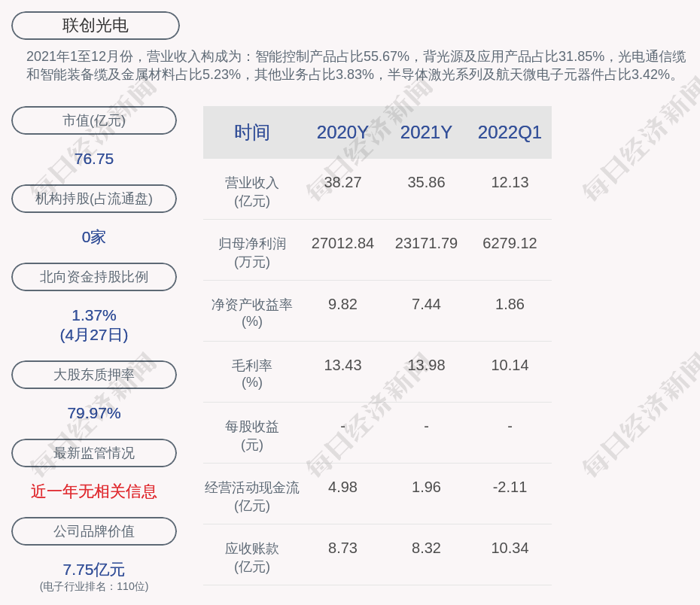This screenshot has height=605, width=700.
Task: Click receivables value 8.73
Action: pyautogui.click(x=343, y=548)
